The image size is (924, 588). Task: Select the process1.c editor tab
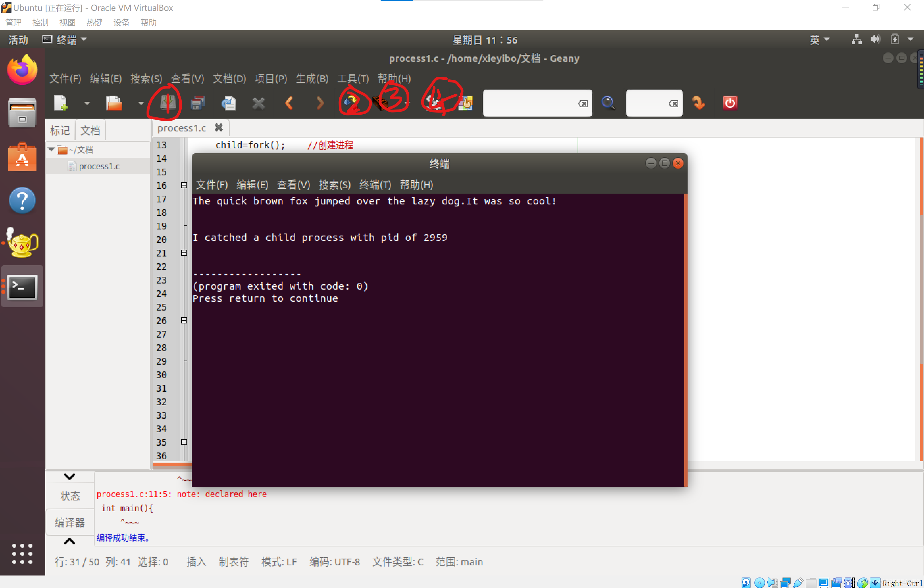click(x=181, y=128)
